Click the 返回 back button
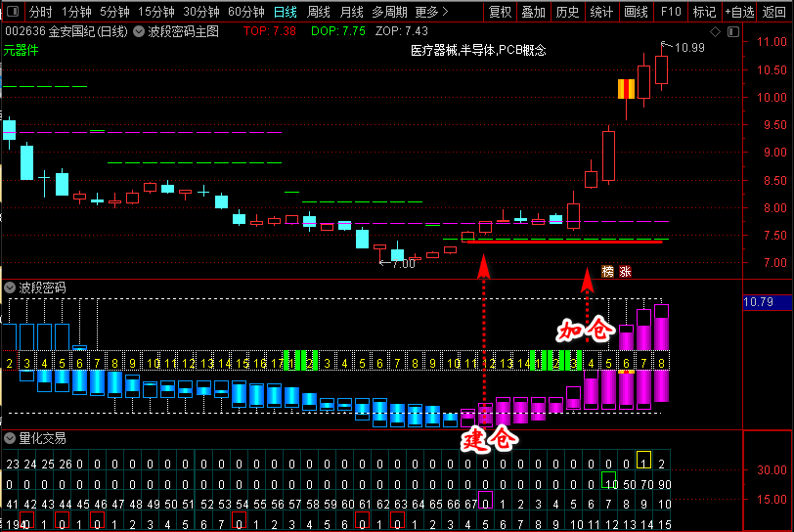This screenshot has height=532, width=794. [x=773, y=12]
